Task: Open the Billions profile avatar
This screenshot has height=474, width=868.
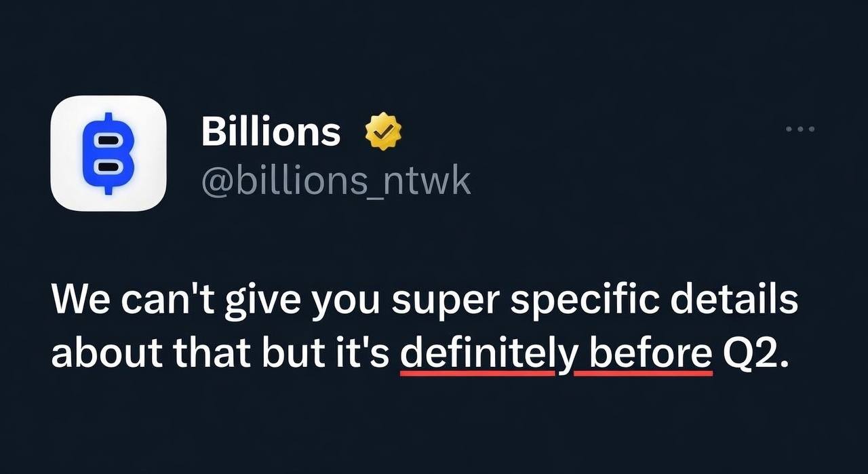Action: (108, 153)
